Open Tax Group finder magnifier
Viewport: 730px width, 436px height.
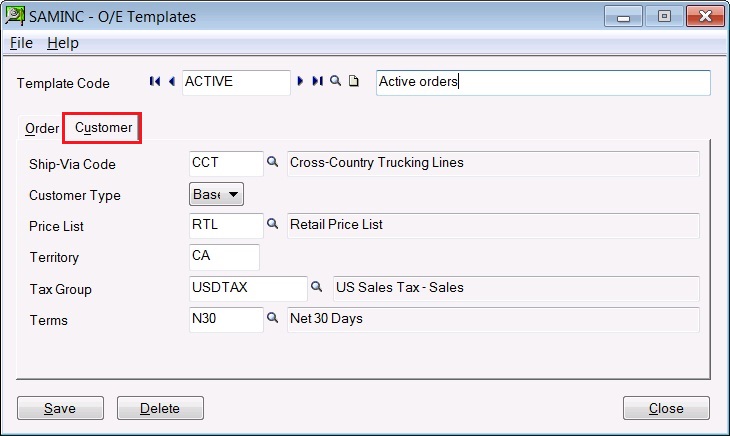click(317, 287)
